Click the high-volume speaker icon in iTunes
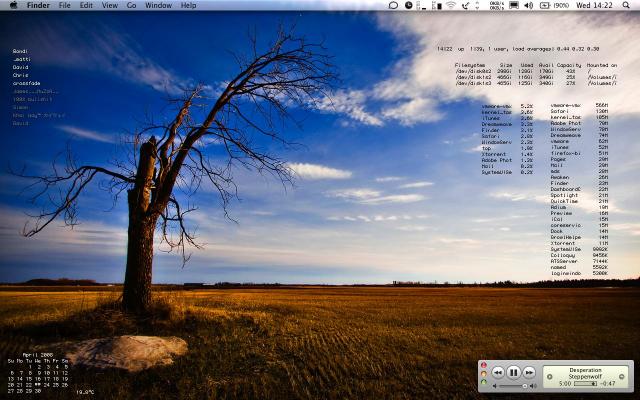Screen dimensions: 640x400 (533, 386)
